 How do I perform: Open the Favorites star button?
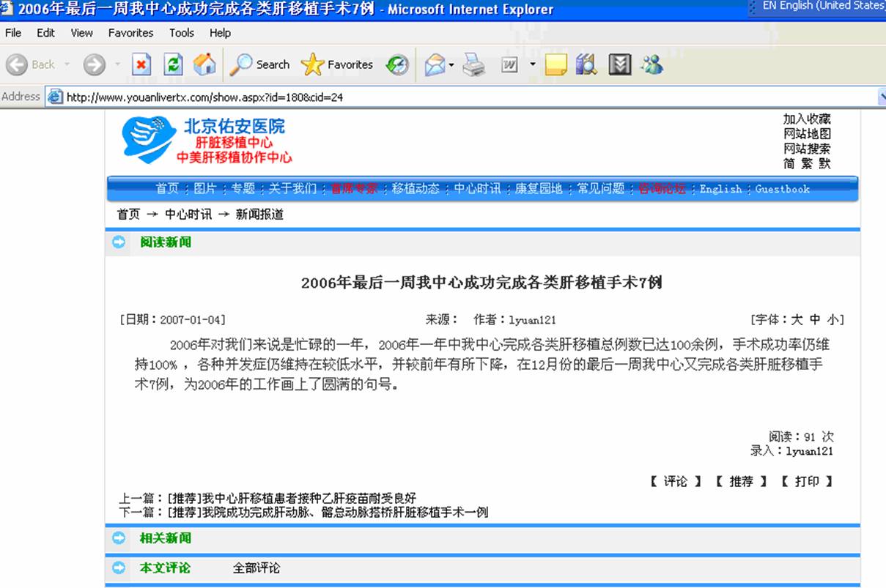tap(337, 64)
